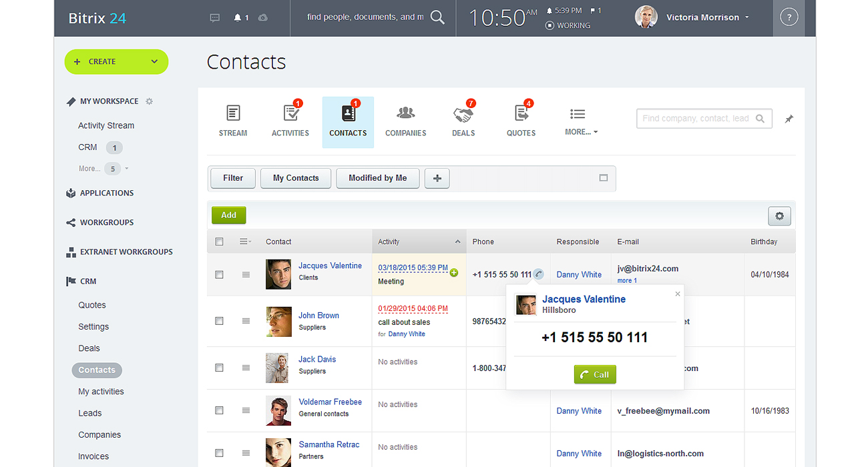
Task: Tick the checkbox for Jacques Valentine
Action: [219, 275]
